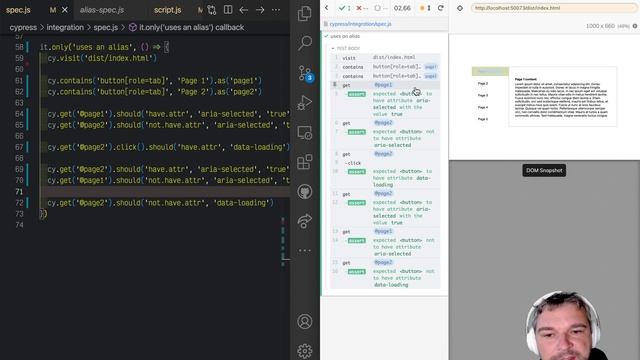Select the -click command in the log
The height and width of the screenshot is (360, 640).
click(385, 163)
